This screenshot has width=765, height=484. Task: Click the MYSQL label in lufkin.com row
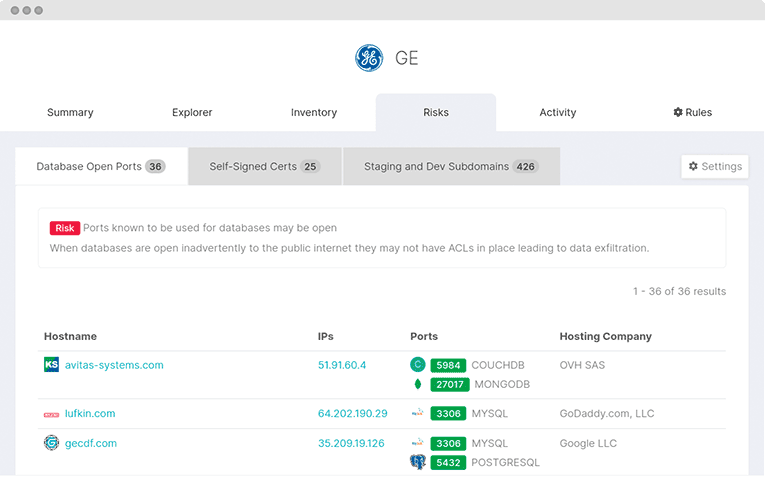[489, 414]
